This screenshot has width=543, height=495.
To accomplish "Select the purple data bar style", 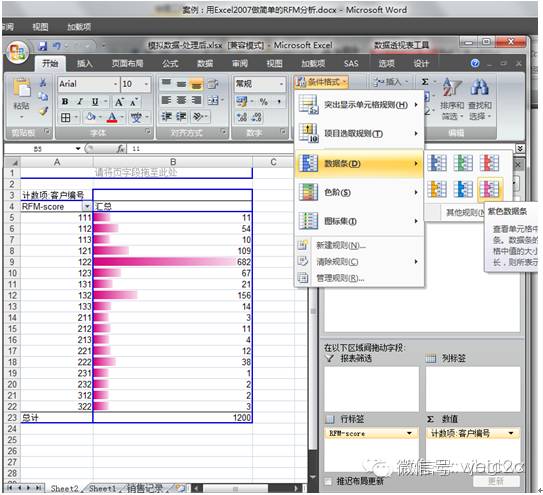I will coord(489,189).
